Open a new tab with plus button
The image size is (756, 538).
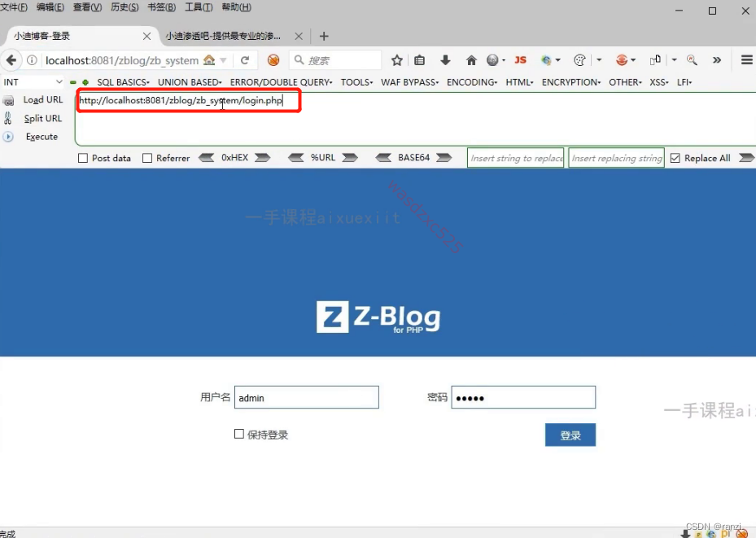pos(324,36)
